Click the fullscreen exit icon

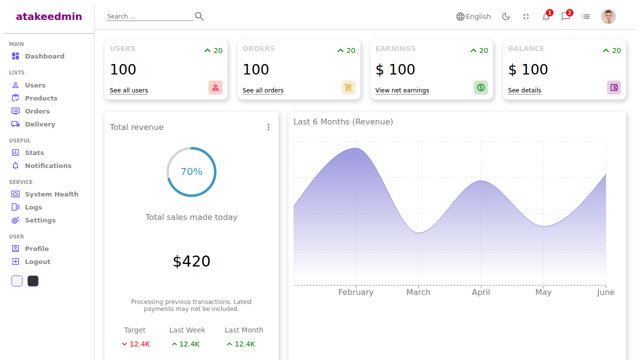526,16
